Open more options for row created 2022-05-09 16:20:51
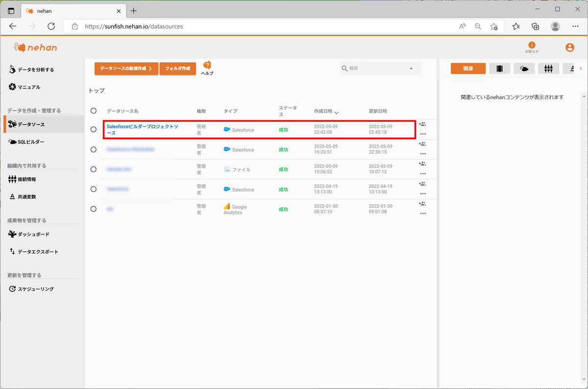Viewport: 588px width, 389px height. click(422, 154)
